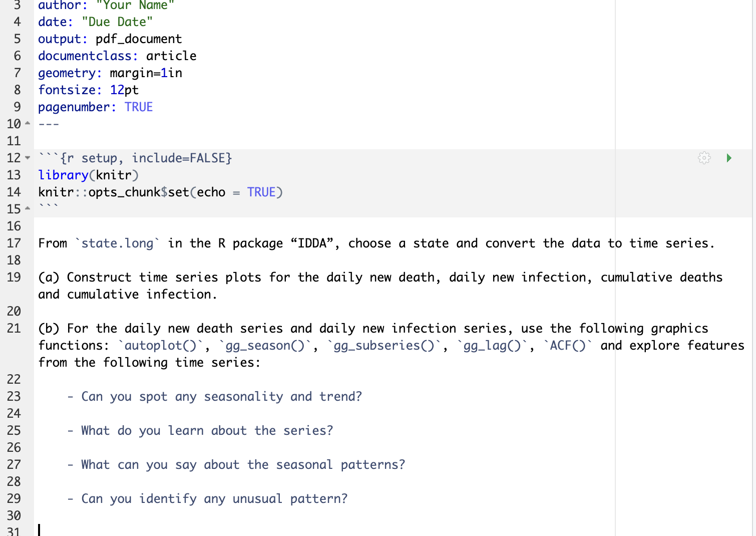Click on 'pagenumber: TRUE' line
Image resolution: width=756 pixels, height=536 pixels.
click(96, 107)
